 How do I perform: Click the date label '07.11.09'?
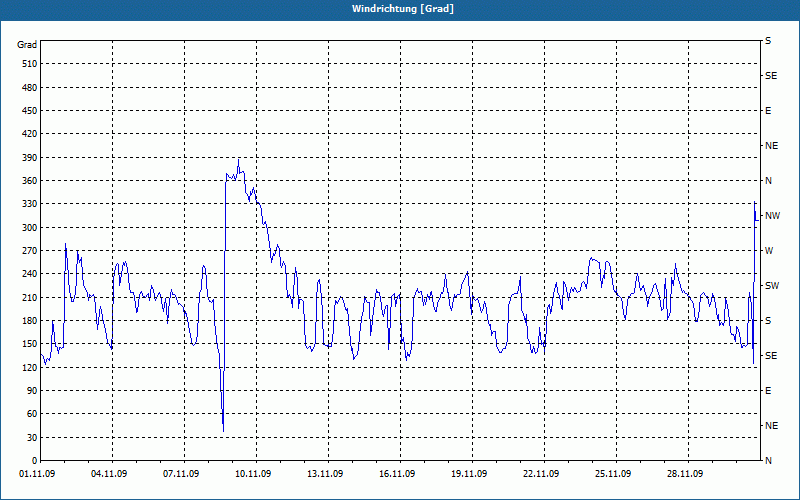tap(181, 474)
